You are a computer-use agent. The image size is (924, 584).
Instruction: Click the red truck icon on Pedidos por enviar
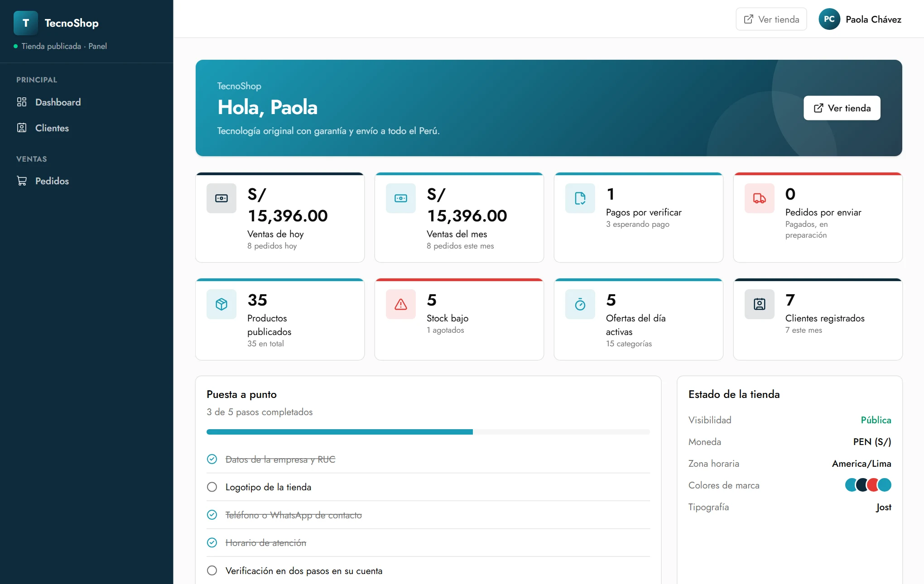[x=760, y=198]
